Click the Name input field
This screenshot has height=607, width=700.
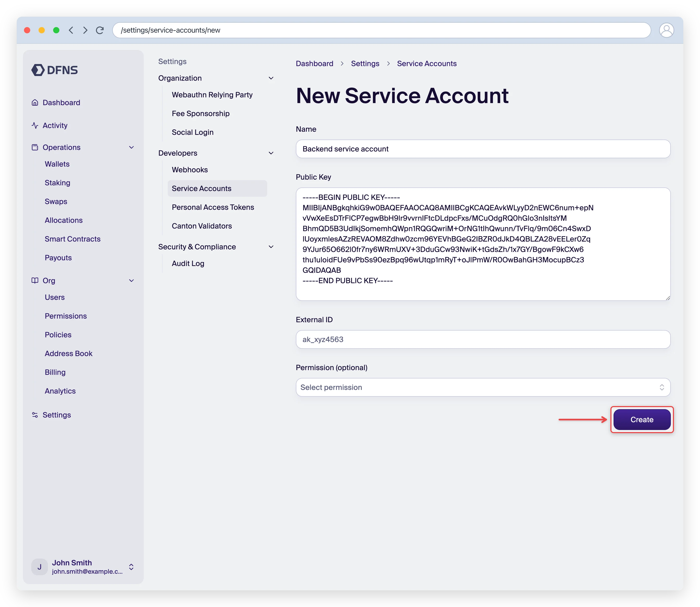(483, 149)
